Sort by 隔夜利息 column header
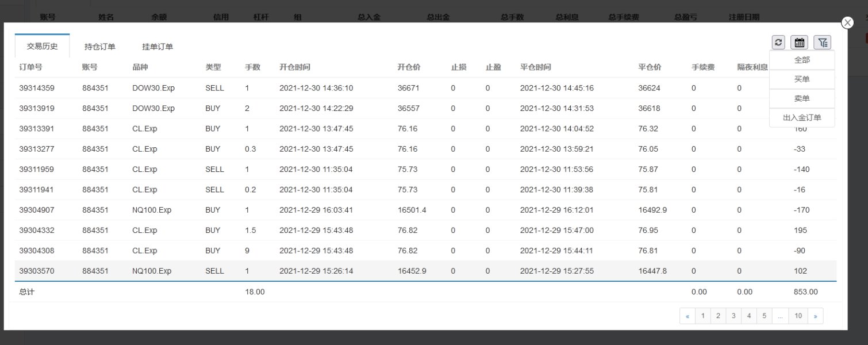Image resolution: width=868 pixels, height=345 pixels. [x=752, y=67]
